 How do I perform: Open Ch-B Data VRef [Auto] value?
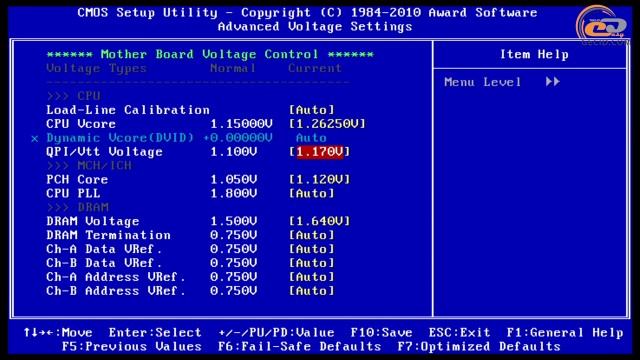312,262
